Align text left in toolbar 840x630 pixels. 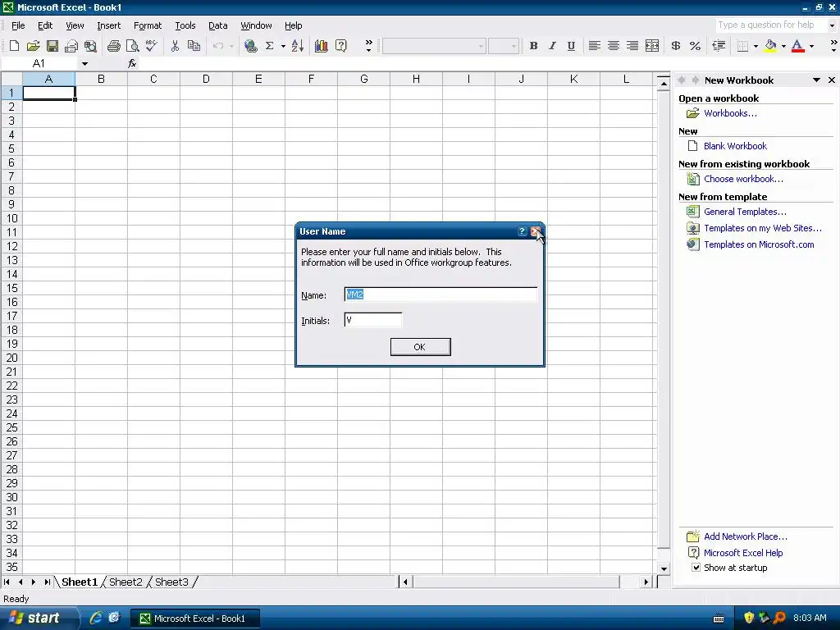coord(594,46)
